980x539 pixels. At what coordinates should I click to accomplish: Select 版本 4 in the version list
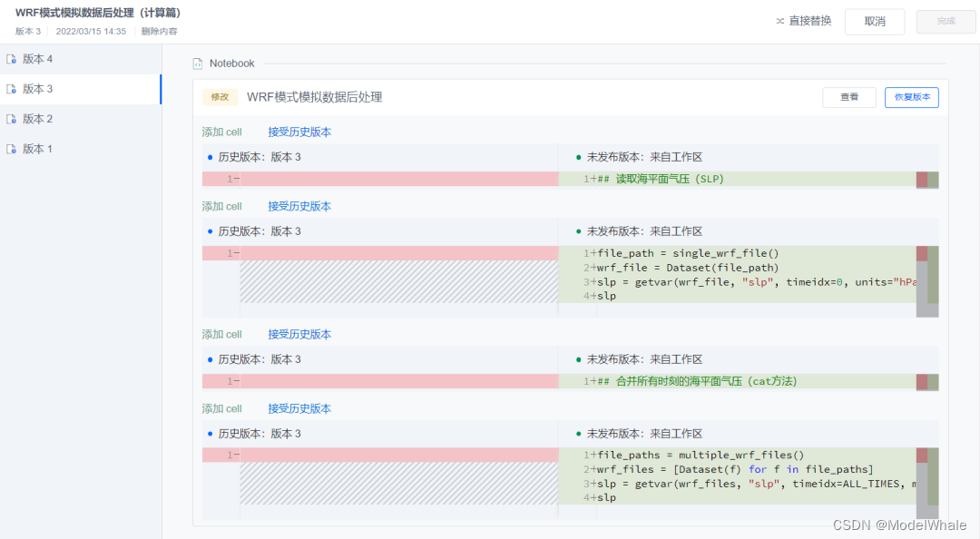coord(81,59)
